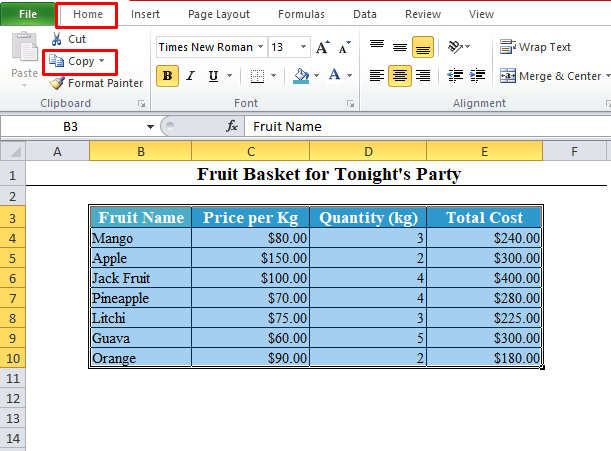Toggle Bold formatting
The width and height of the screenshot is (611, 451).
(x=168, y=76)
